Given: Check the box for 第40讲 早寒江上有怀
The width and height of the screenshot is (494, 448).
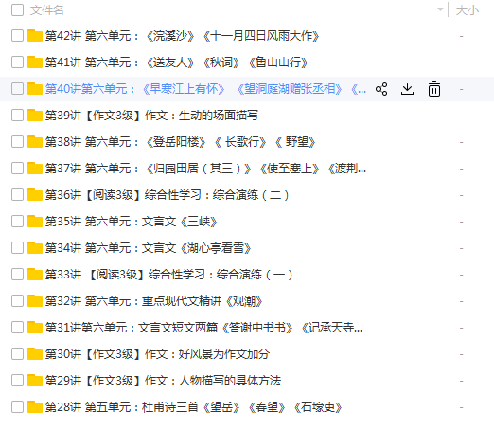Looking at the screenshot, I should click(x=17, y=89).
